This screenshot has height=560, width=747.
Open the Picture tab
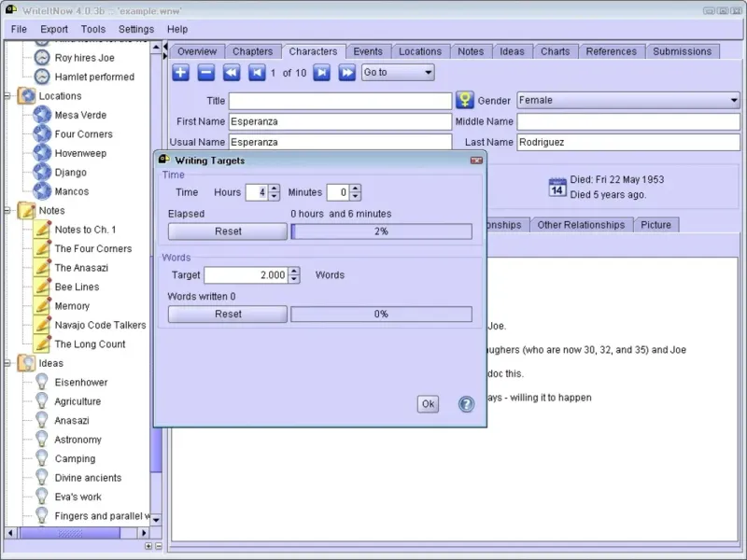point(655,225)
